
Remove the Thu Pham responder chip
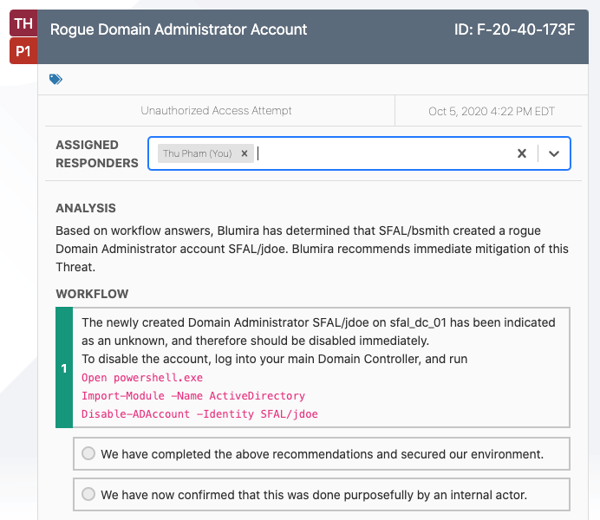point(244,154)
